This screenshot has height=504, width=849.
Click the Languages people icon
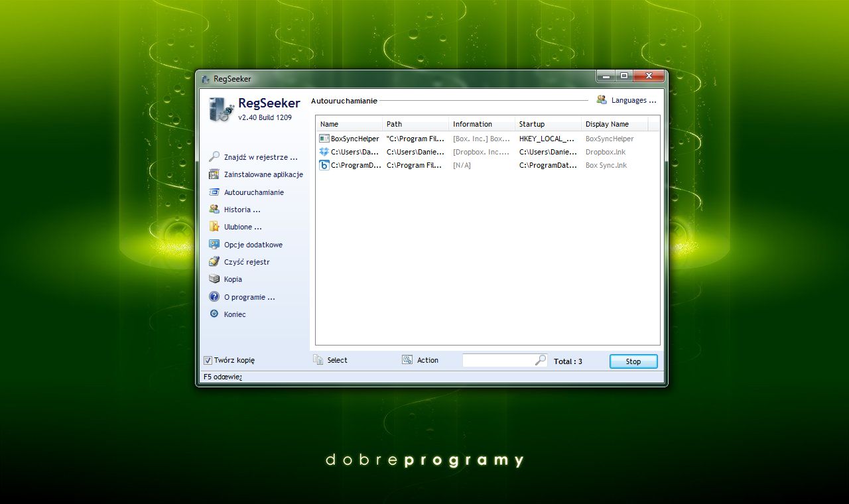click(602, 100)
